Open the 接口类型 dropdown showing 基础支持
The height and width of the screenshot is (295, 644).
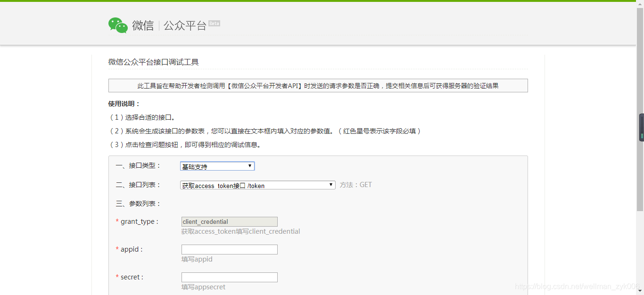tap(217, 166)
